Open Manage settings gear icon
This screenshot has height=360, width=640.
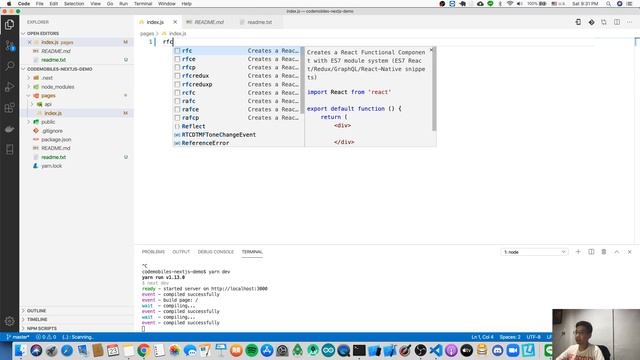click(9, 321)
